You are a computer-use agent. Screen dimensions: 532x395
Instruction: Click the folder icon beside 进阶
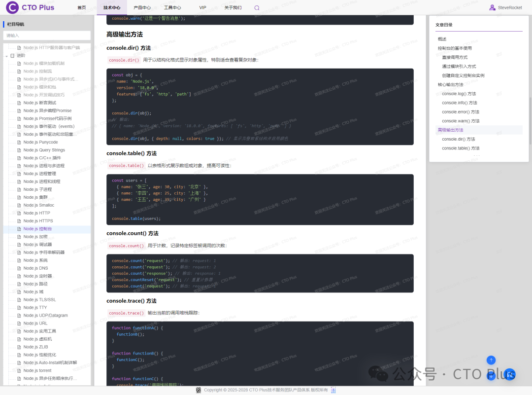pyautogui.click(x=12, y=55)
